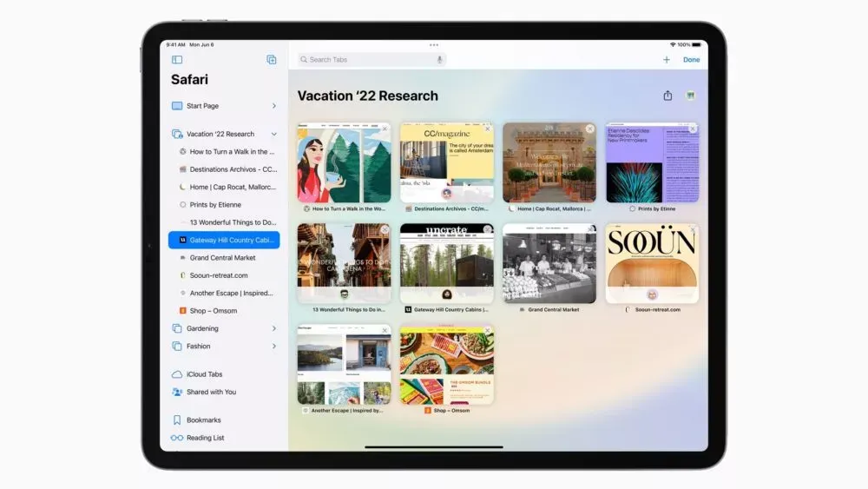Expand the Fashion tab group
The height and width of the screenshot is (489, 868).
pyautogui.click(x=274, y=347)
